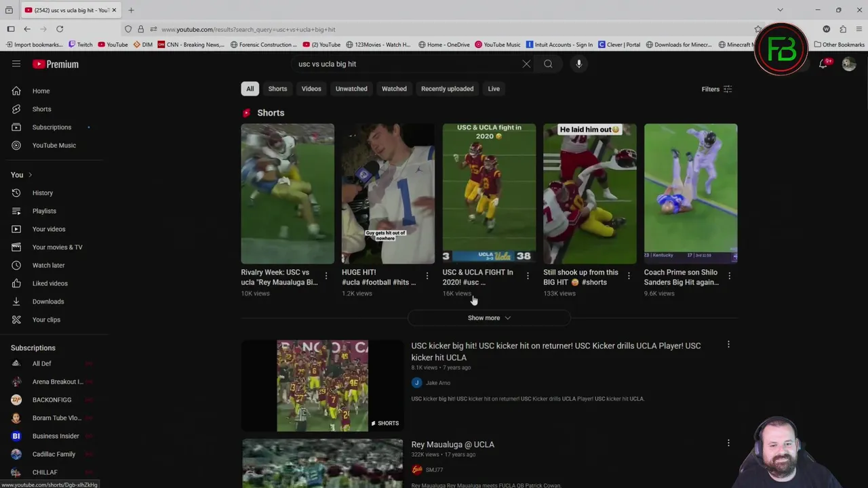Reload the page with the browser refresh icon

tap(60, 29)
